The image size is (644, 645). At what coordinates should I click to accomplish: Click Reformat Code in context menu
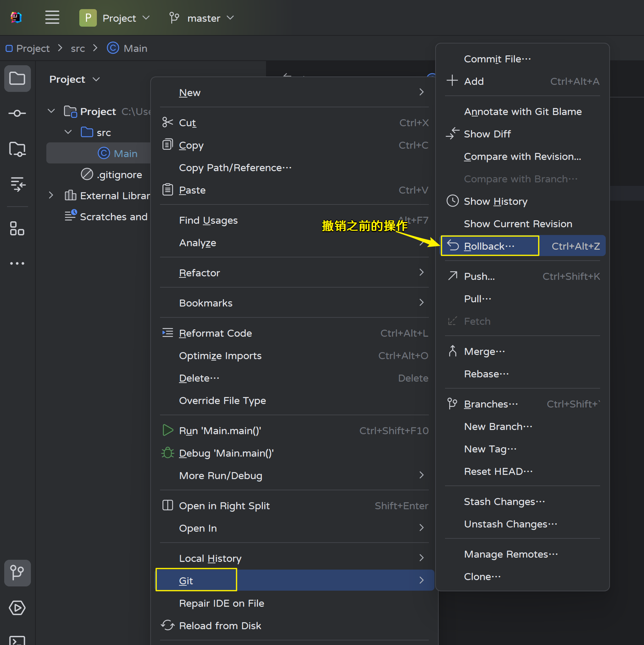click(215, 333)
